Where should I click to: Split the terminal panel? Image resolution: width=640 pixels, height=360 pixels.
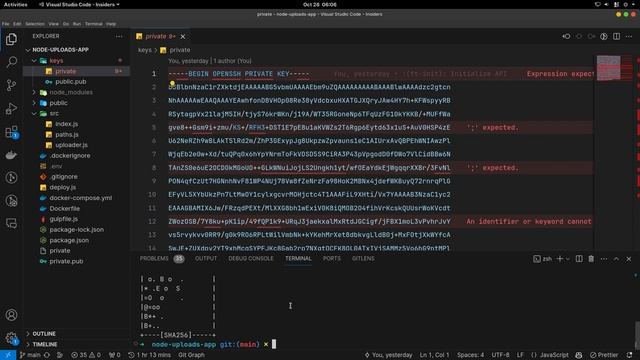click(579, 259)
